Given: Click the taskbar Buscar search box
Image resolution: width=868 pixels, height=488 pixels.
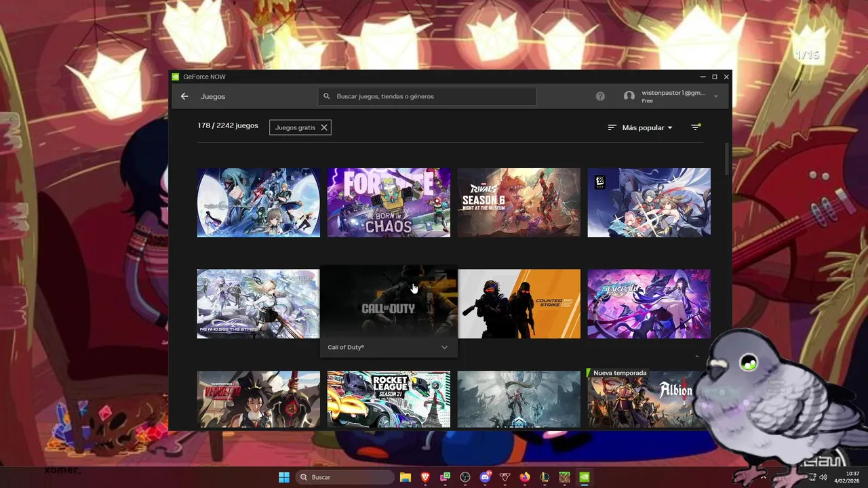Looking at the screenshot, I should click(x=344, y=477).
